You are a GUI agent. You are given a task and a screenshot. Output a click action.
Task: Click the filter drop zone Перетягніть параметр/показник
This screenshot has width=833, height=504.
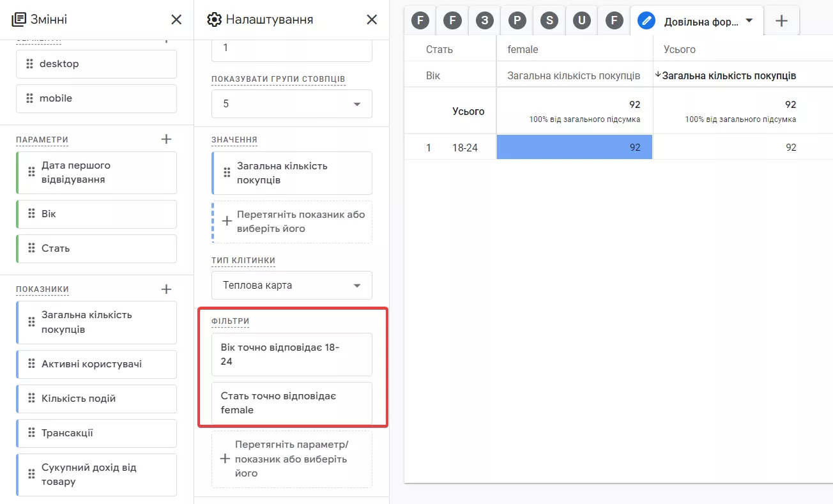click(292, 459)
